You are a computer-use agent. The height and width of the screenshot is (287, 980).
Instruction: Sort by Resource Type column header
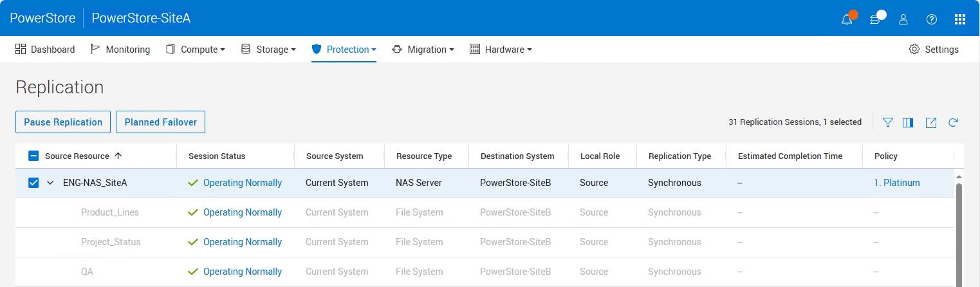point(424,156)
